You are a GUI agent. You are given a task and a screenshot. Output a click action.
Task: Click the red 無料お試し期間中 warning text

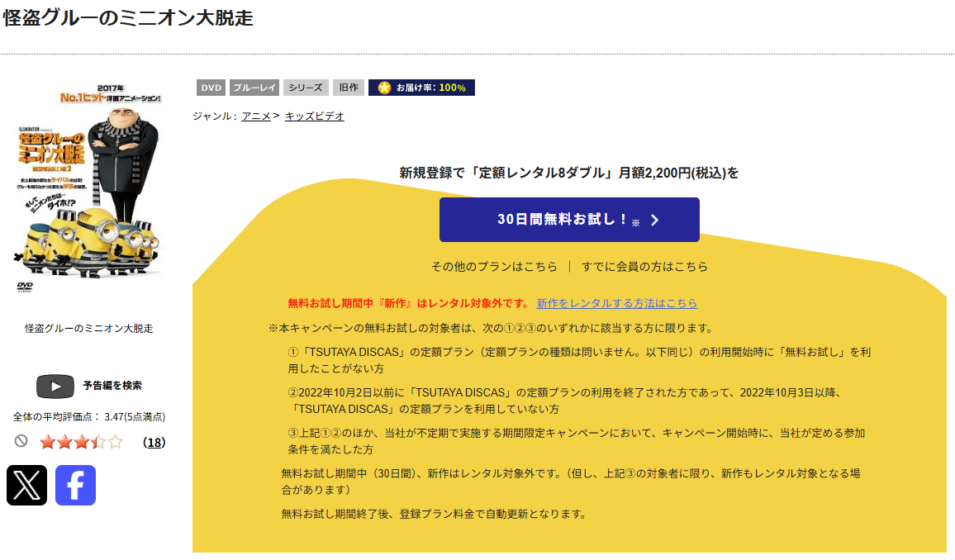coord(409,303)
